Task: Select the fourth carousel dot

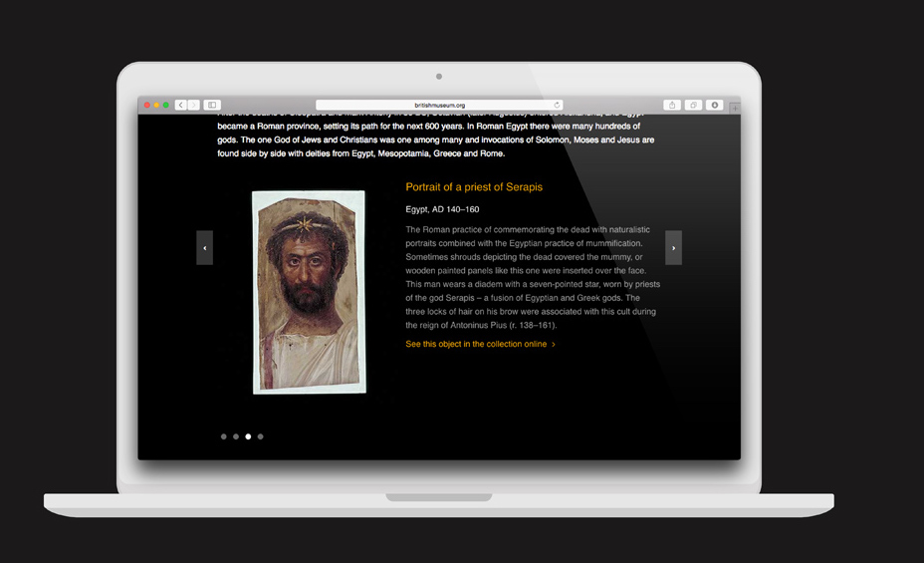Action: click(261, 436)
